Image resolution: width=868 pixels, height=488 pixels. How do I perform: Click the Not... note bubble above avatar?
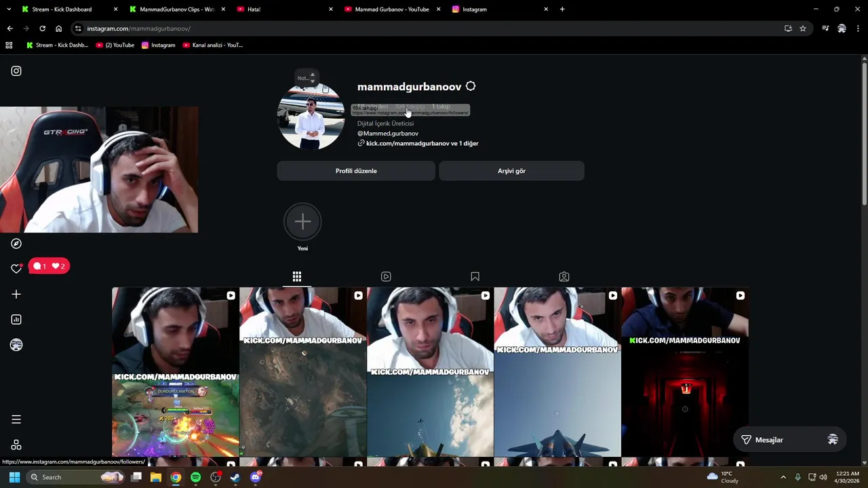(306, 78)
